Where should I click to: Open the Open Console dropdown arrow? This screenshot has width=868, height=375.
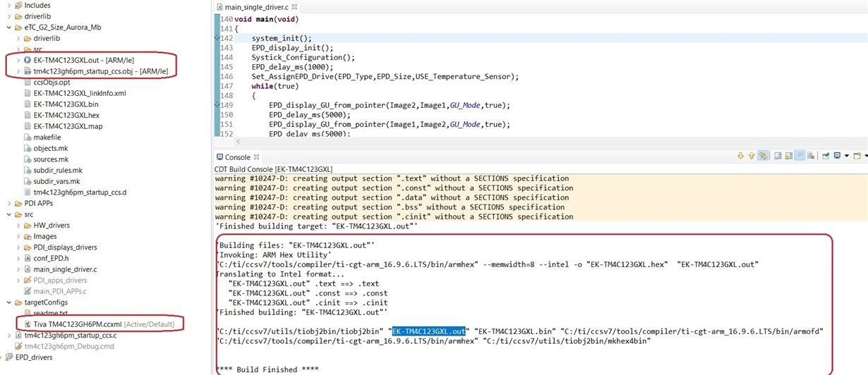point(866,156)
